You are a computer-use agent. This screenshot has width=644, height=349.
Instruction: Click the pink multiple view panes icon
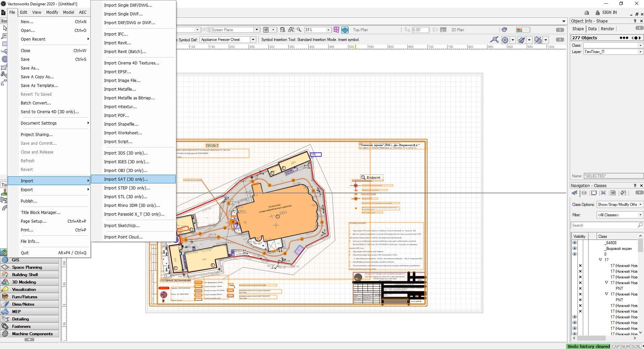pos(336,30)
